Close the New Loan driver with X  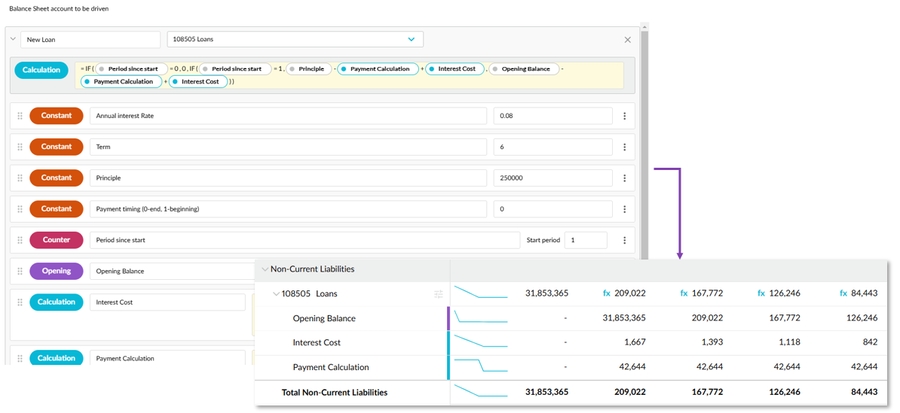(627, 40)
